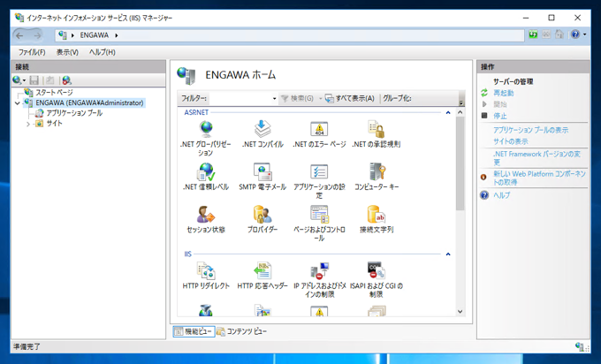
Task: Click サイトの表示 link
Action: (511, 141)
